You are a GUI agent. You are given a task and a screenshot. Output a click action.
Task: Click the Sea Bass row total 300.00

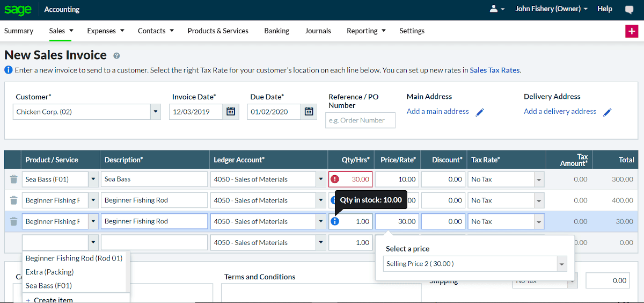pos(623,179)
